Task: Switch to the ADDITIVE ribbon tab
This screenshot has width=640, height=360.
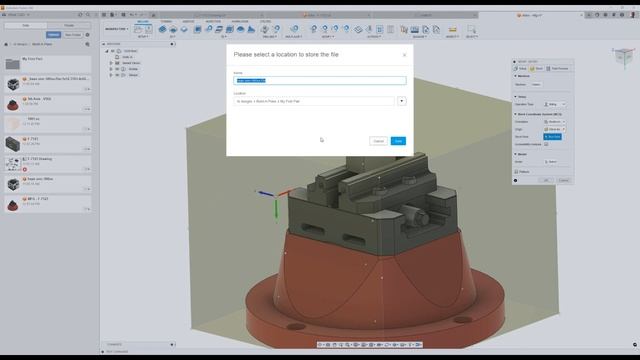Action: click(x=188, y=21)
